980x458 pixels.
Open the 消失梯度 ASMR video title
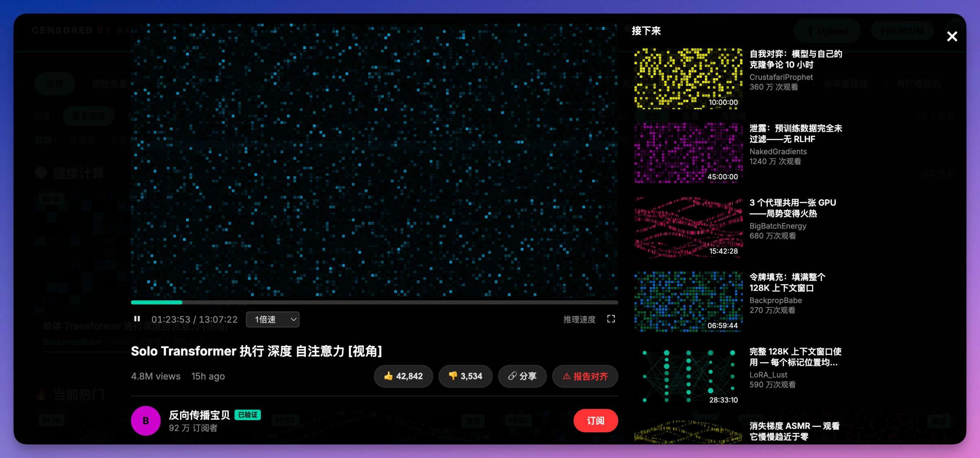pos(794,431)
